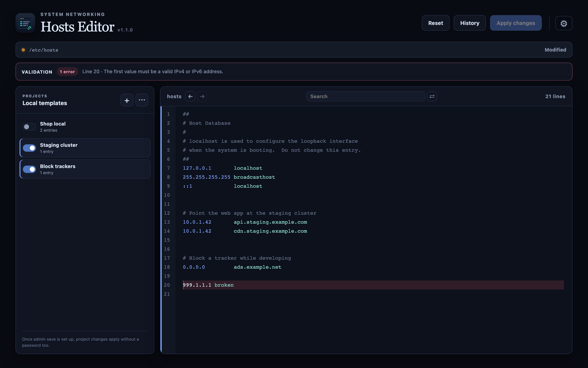This screenshot has height=368, width=588.
Task: Place cursor on empty line 21
Action: [373, 294]
